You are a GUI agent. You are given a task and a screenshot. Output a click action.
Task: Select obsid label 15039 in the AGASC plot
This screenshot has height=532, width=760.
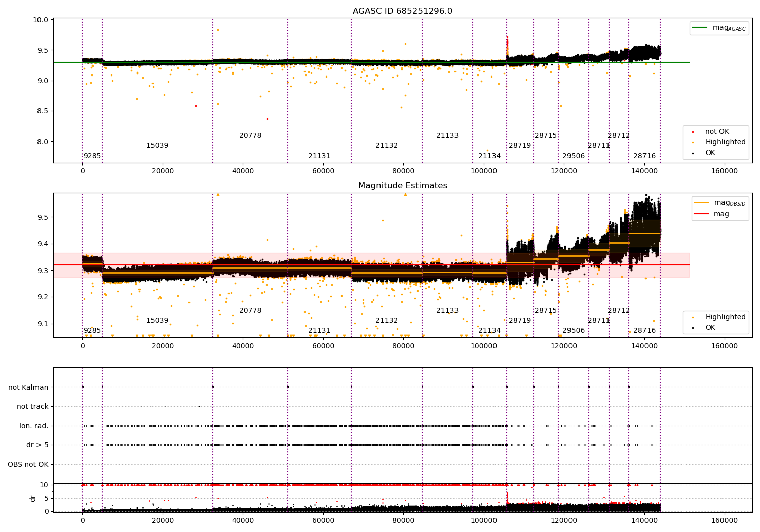pyautogui.click(x=158, y=146)
